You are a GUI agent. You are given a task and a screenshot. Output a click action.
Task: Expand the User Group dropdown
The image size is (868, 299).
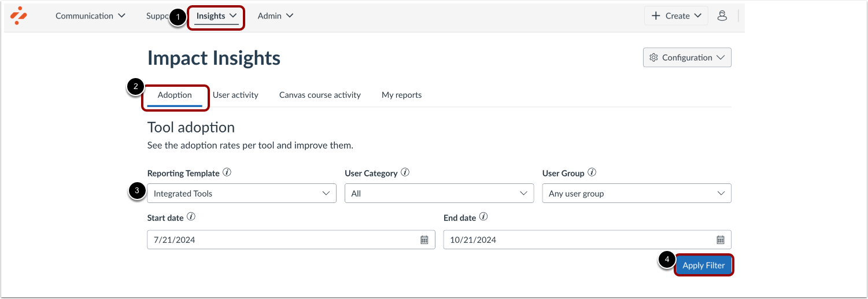637,194
